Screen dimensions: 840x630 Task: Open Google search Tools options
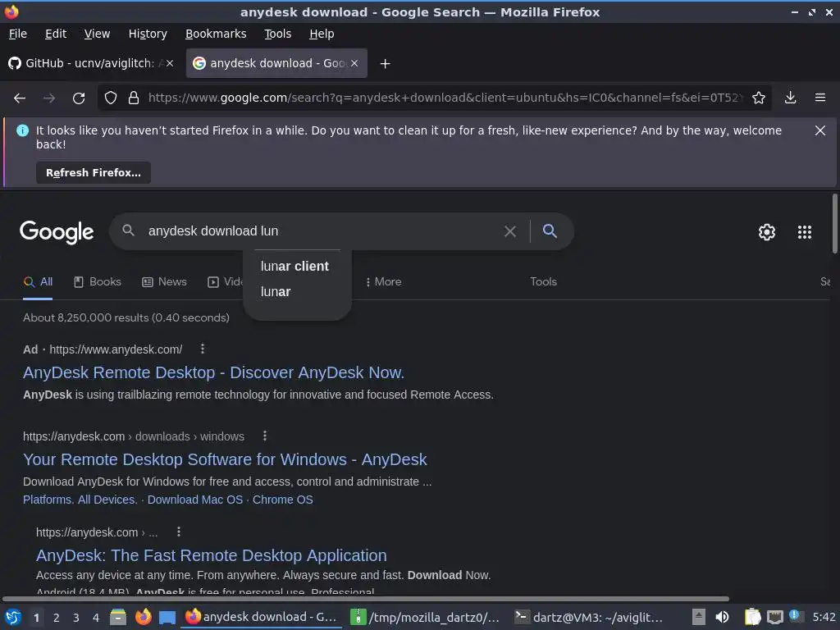[x=543, y=282]
